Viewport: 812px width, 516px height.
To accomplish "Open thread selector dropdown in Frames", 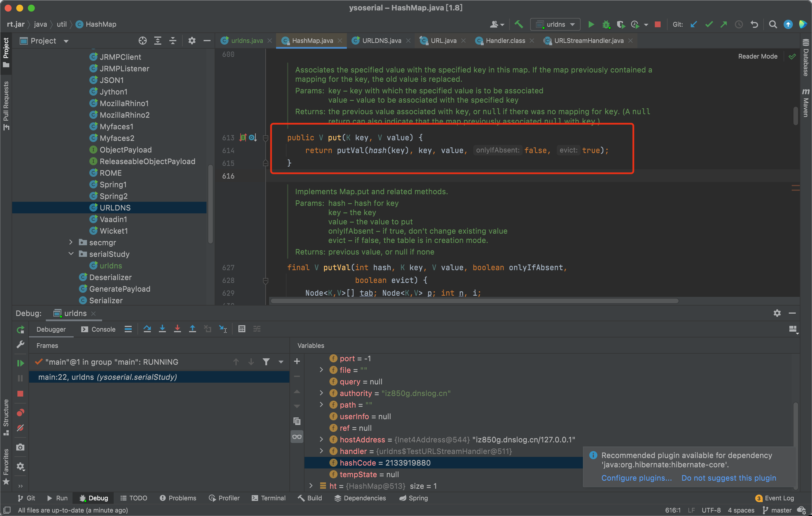I will click(x=280, y=362).
